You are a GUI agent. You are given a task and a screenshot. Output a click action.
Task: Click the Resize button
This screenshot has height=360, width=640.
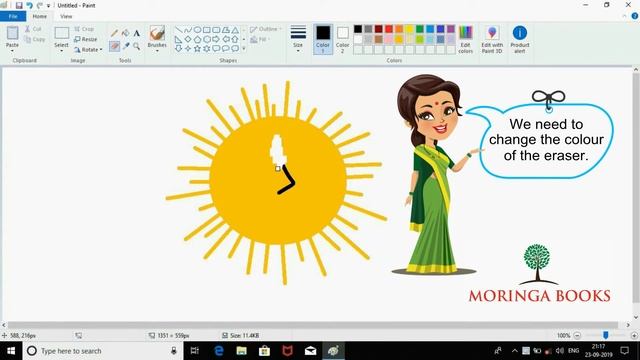[x=86, y=40]
